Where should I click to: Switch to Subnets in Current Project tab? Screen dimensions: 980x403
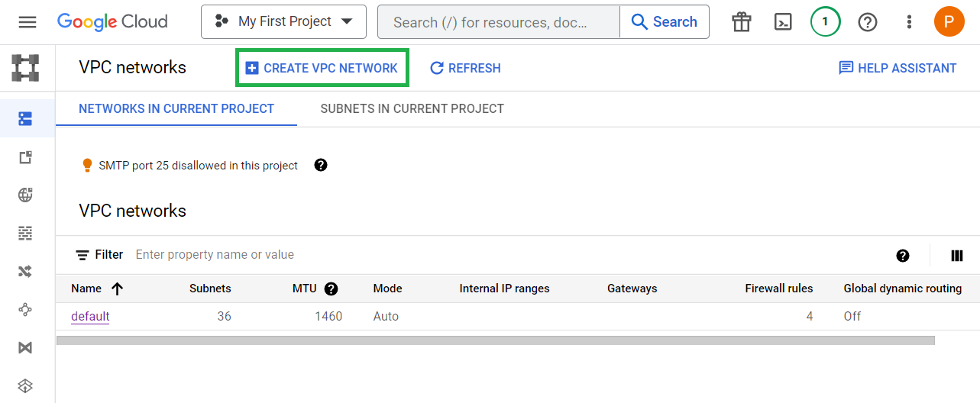coord(412,108)
